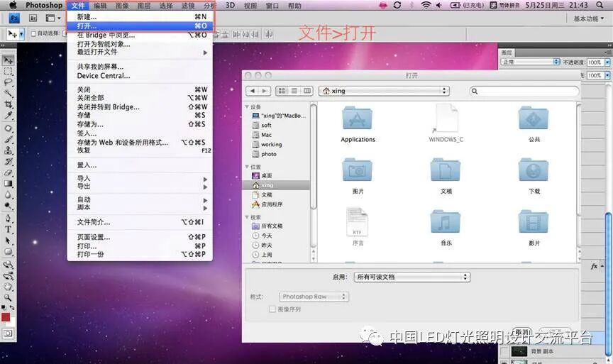Select the Gradient tool
613x364 pixels.
[x=9, y=183]
